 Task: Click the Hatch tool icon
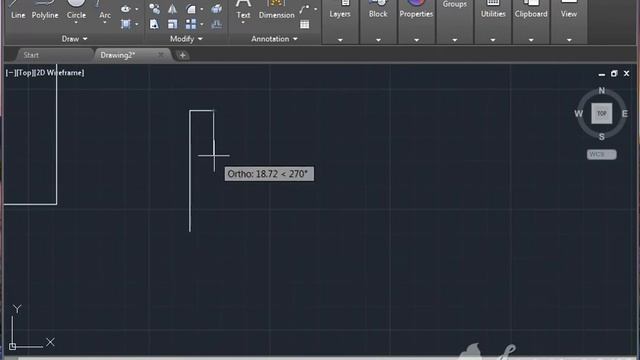pyautogui.click(x=126, y=24)
